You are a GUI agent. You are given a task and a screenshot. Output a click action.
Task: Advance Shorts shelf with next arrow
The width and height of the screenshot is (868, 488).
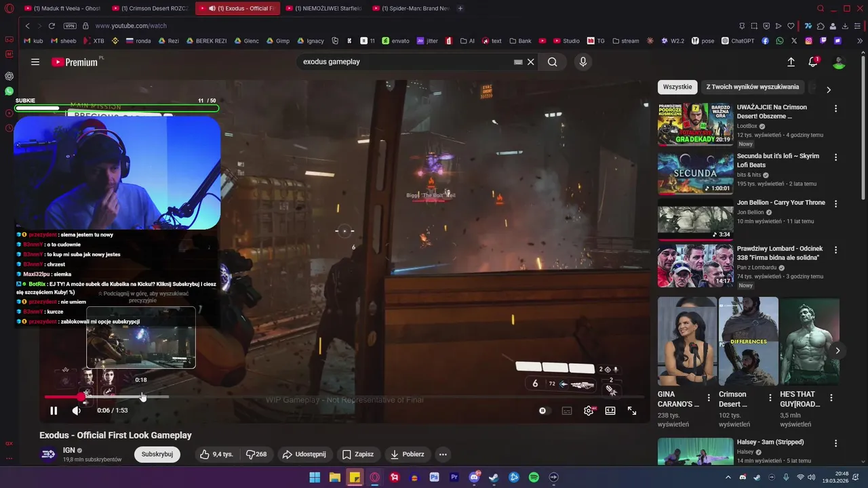click(x=837, y=350)
